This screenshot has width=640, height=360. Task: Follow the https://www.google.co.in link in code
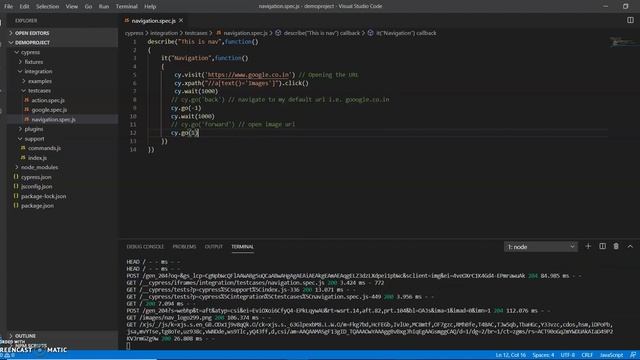tap(249, 75)
